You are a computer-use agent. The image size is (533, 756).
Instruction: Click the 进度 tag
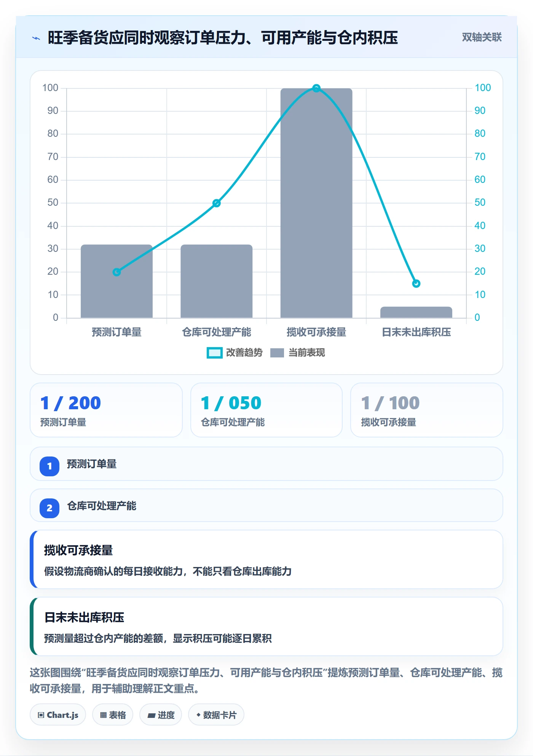(x=161, y=715)
